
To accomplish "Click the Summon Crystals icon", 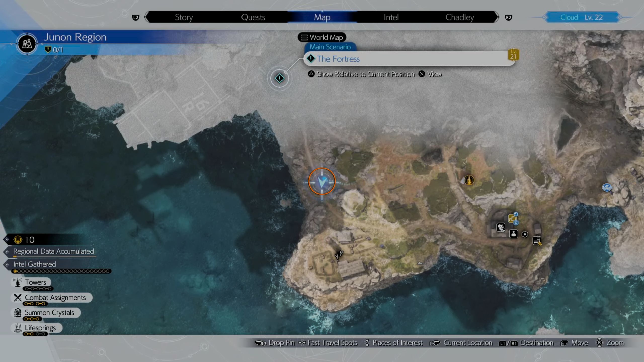I will click(18, 313).
